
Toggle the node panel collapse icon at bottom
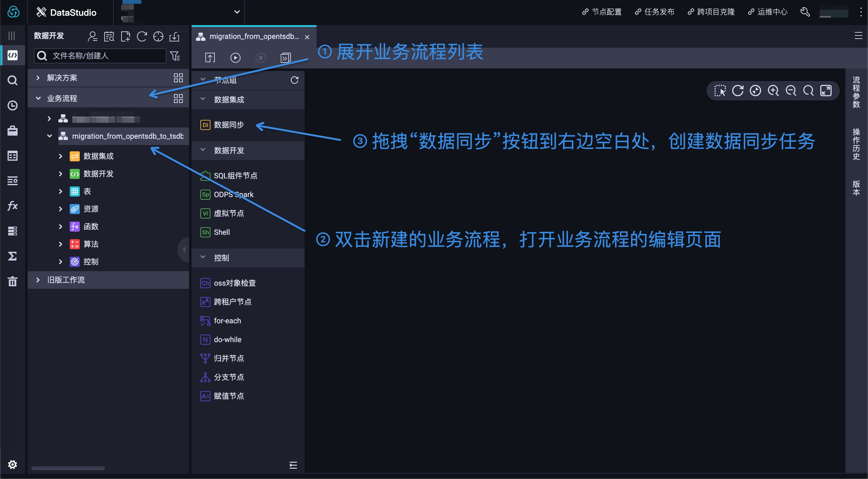click(293, 465)
